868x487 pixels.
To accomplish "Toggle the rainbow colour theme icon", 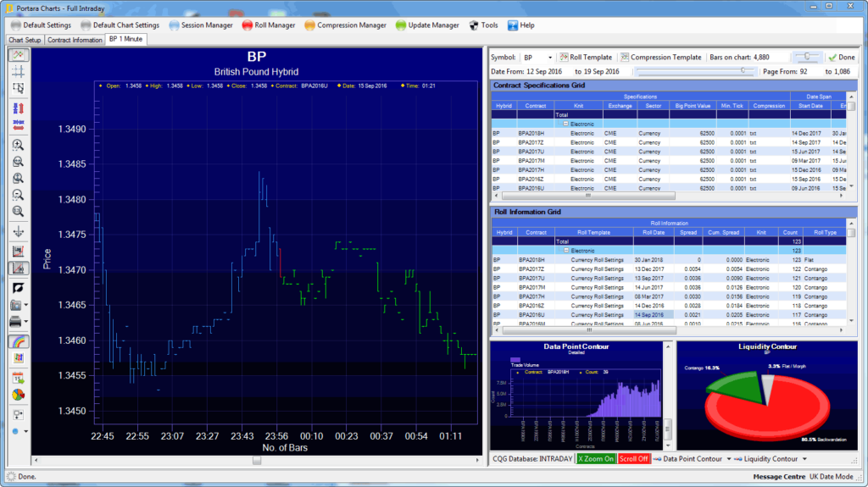I will 19,341.
